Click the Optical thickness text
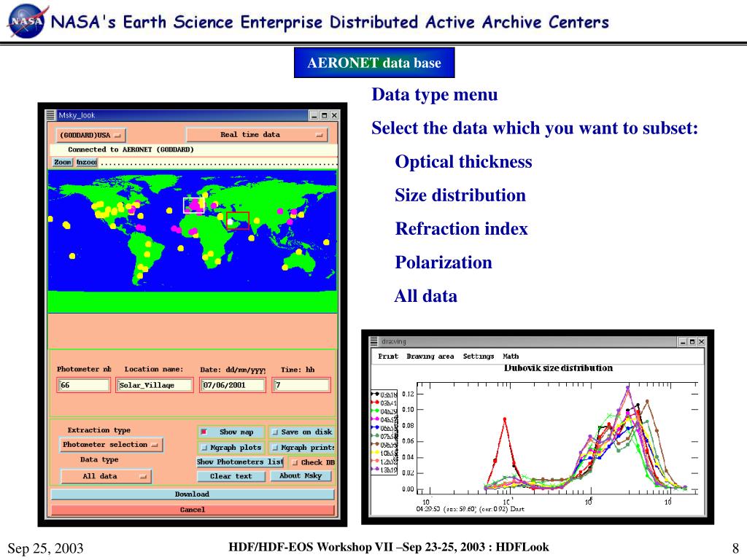 (463, 161)
